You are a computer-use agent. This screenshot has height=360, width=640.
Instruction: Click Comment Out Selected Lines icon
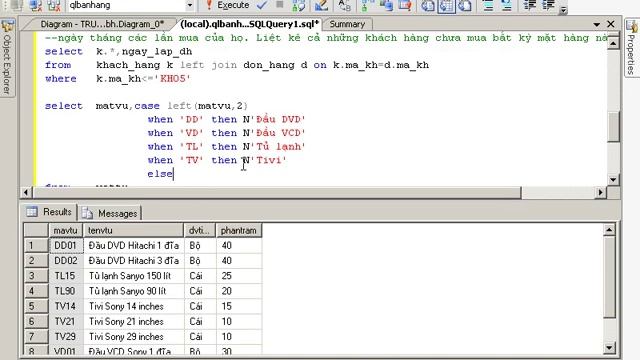488,5
